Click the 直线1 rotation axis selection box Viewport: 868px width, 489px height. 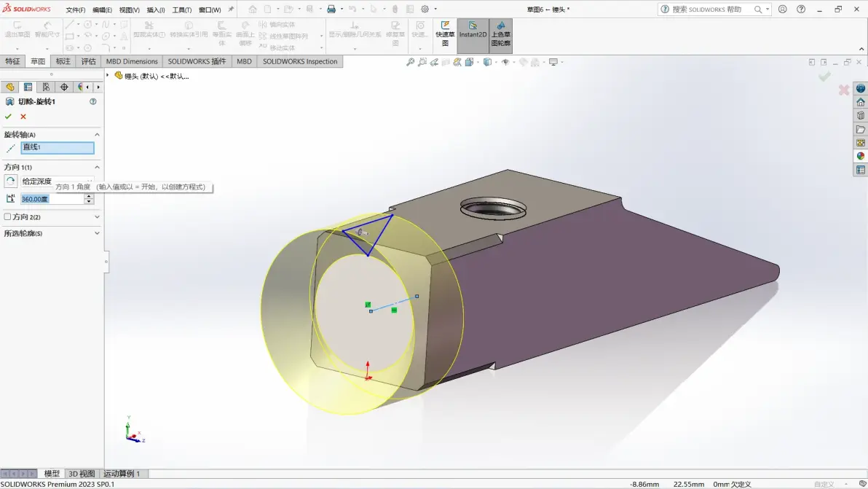tap(58, 148)
